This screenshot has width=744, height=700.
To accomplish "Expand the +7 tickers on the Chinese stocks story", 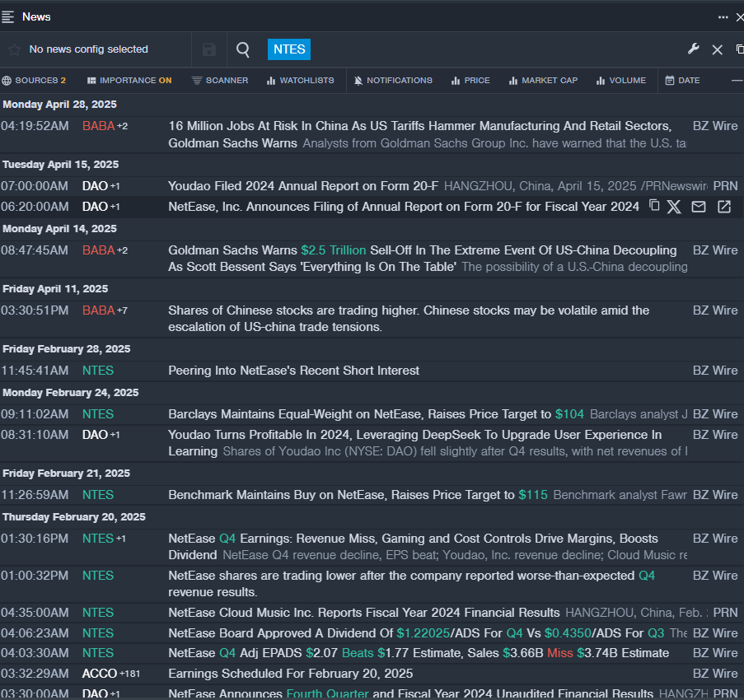I will tap(123, 310).
